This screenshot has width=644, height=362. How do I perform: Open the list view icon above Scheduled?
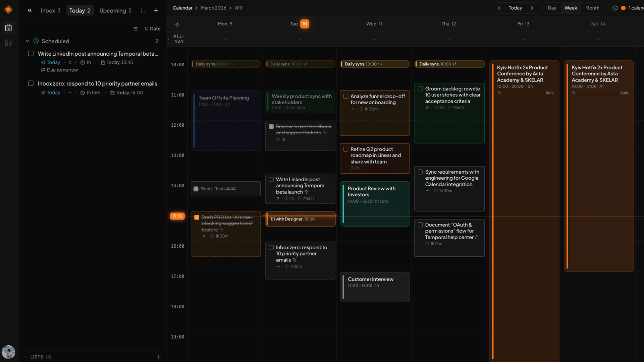pyautogui.click(x=135, y=29)
